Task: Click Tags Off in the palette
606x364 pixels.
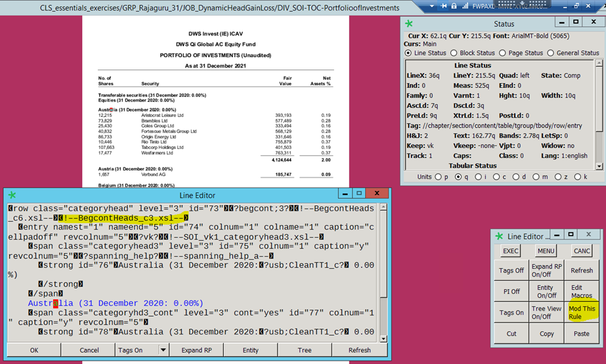Action: 511,270
